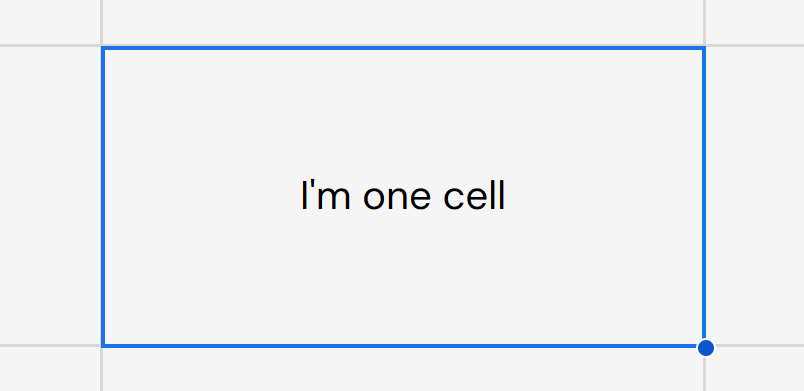Select the empty cell left of merged cell

point(50,196)
